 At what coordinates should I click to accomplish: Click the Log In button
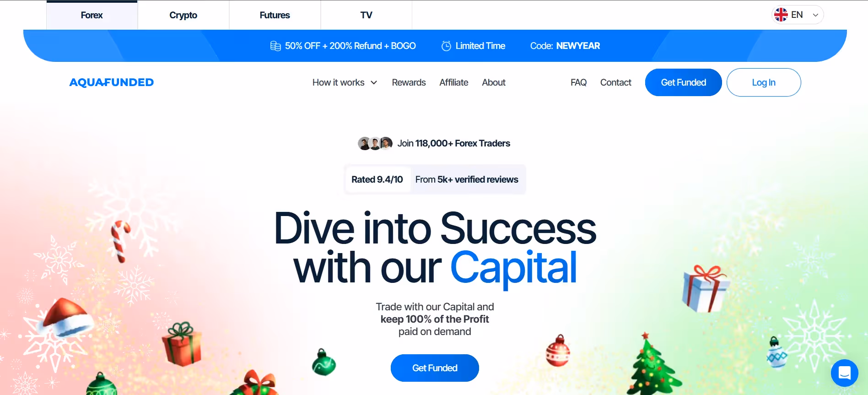(763, 82)
